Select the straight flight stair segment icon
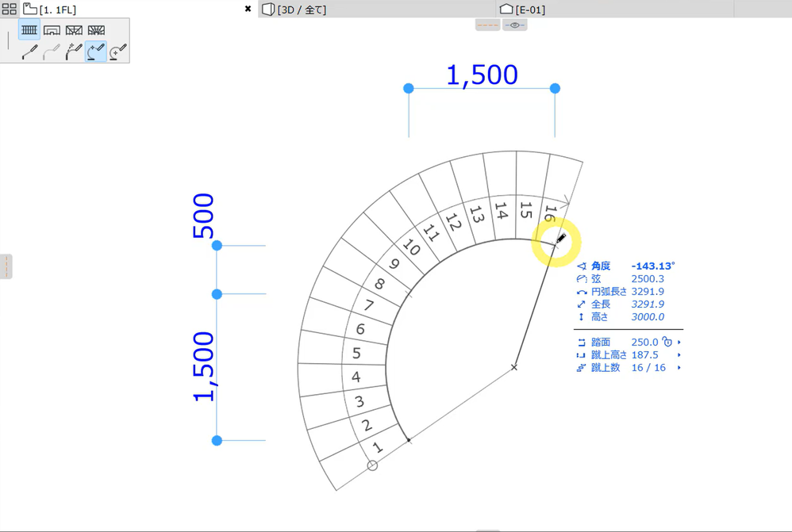 coord(29,30)
